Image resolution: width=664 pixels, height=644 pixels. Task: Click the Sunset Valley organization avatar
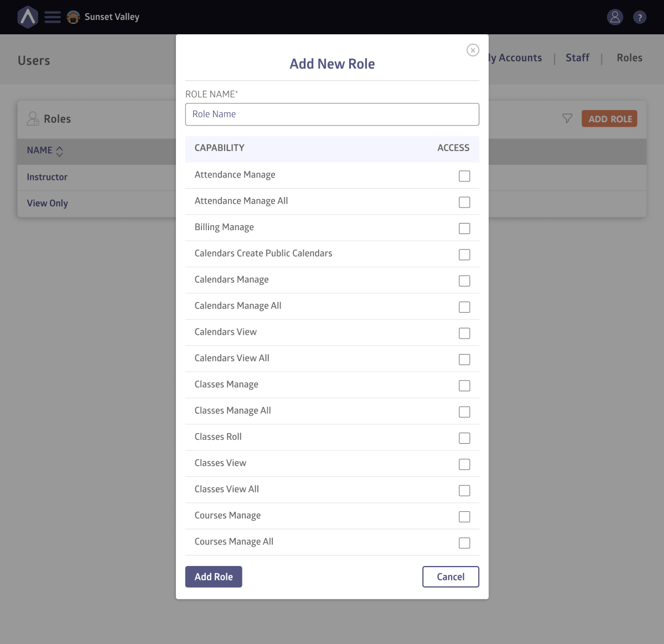[73, 17]
